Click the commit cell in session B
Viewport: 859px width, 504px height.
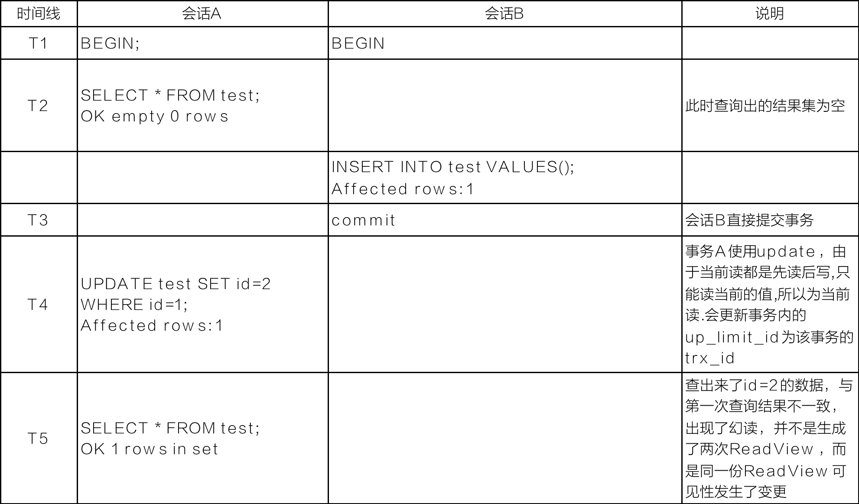(363, 220)
